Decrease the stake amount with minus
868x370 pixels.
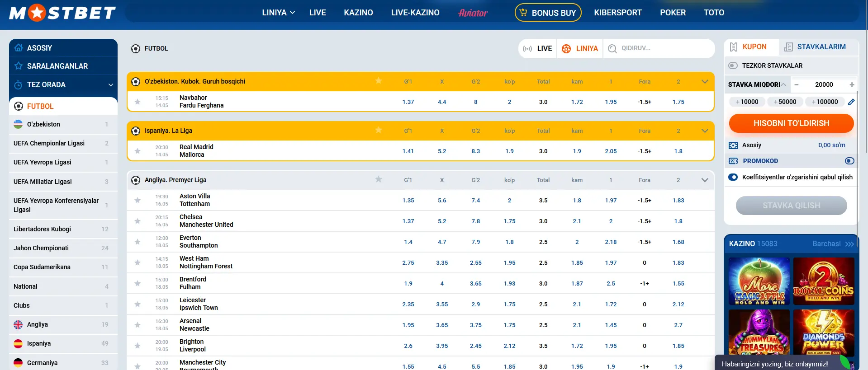[797, 84]
